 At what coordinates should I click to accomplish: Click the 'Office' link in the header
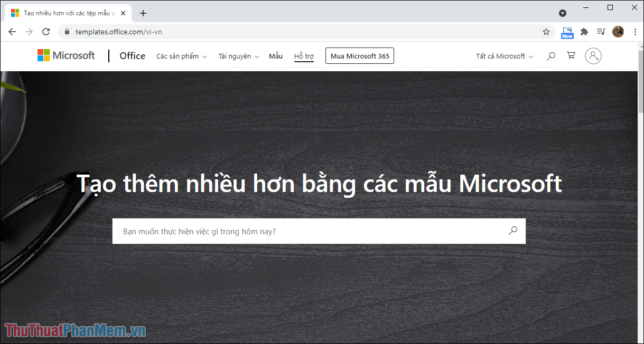pos(132,55)
